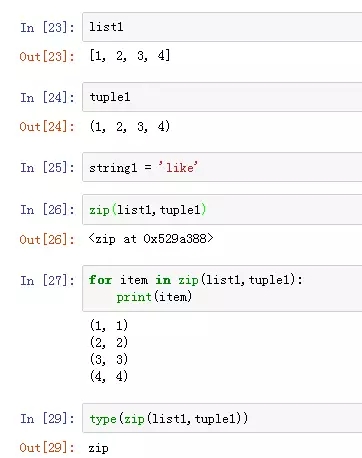Image resolution: width=362 pixels, height=458 pixels.
Task: Click the Out[29] zip output text
Action: (x=98, y=448)
